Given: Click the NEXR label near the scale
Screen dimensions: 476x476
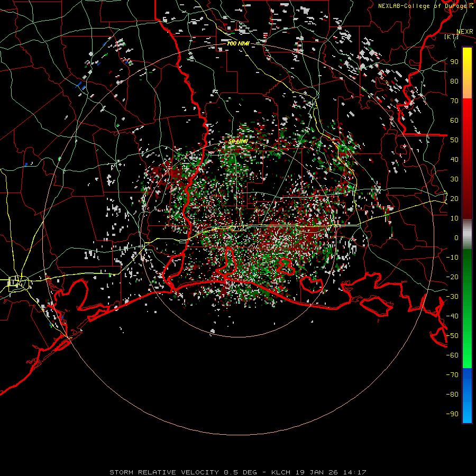Looking at the screenshot, I should click(465, 32).
